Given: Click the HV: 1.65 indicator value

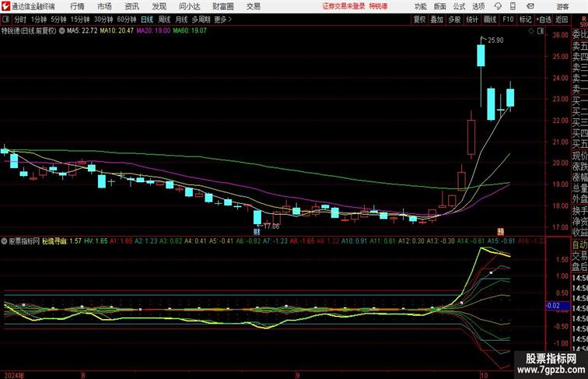Looking at the screenshot, I should tap(96, 241).
